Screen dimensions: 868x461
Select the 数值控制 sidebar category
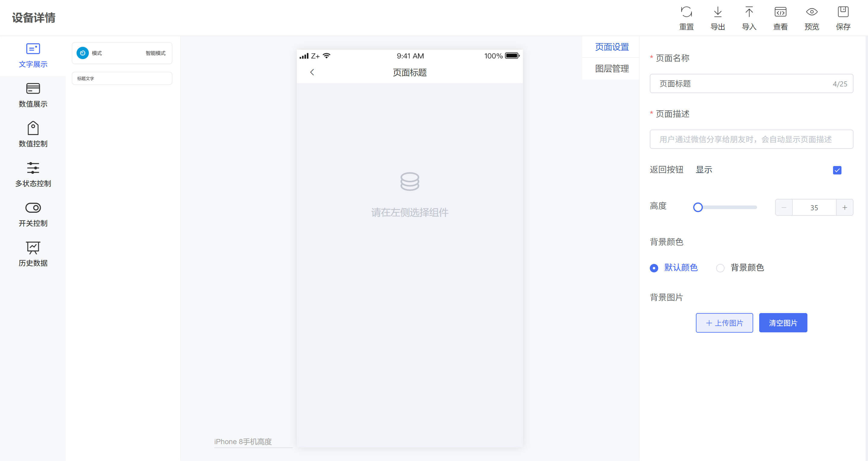coord(33,136)
